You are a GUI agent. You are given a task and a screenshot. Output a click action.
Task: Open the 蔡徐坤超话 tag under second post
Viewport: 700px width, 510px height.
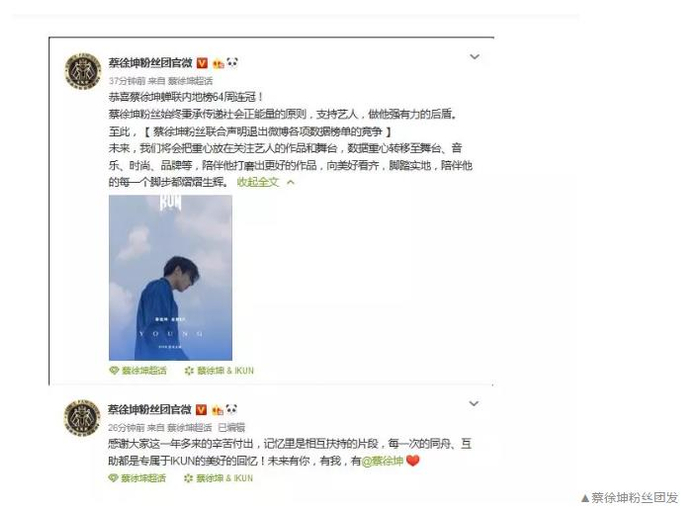tap(137, 478)
